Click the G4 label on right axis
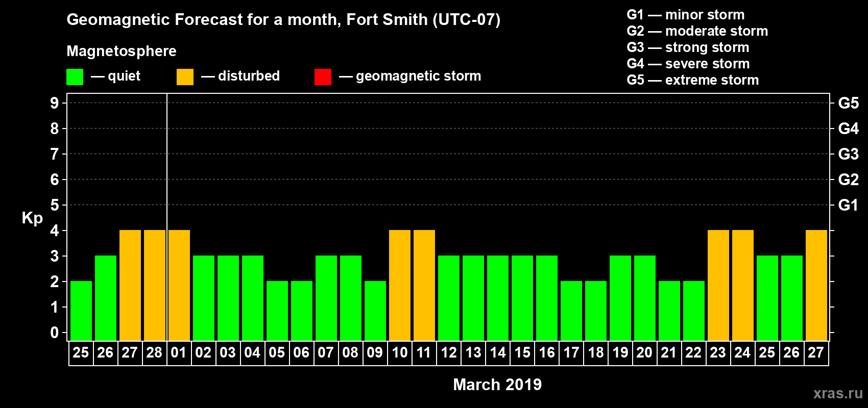 849,129
